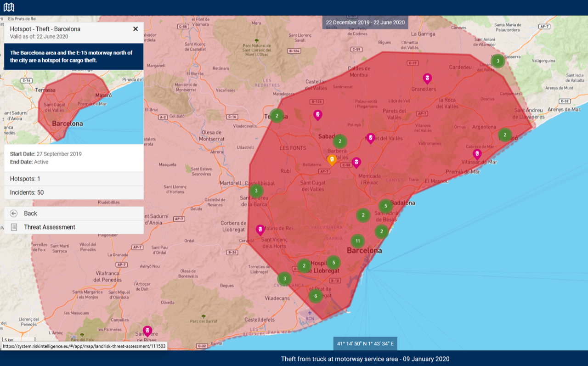Screen dimensions: 588x366
Task: Select the Hotspots: 1 row
Action: (x=73, y=179)
